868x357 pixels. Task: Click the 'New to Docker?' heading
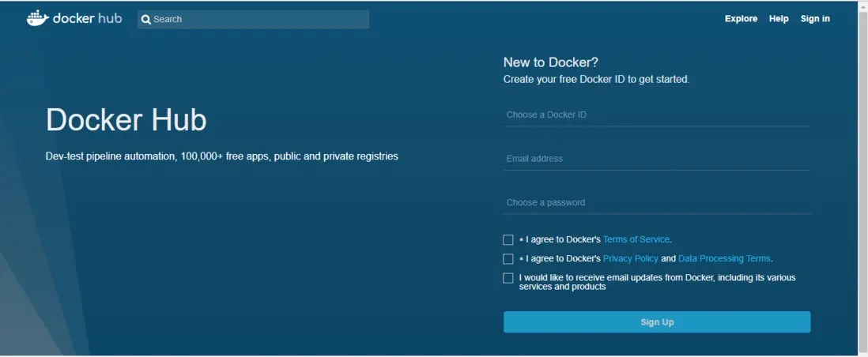click(x=551, y=62)
